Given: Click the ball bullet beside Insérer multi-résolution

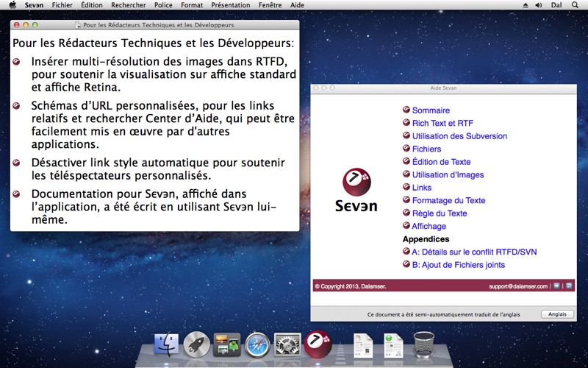Looking at the screenshot, I should coord(16,62).
